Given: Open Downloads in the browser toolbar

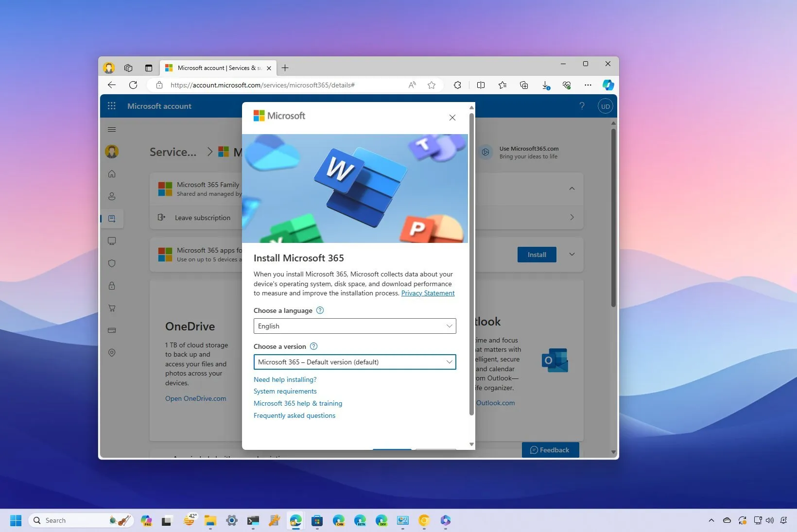Looking at the screenshot, I should [x=545, y=85].
